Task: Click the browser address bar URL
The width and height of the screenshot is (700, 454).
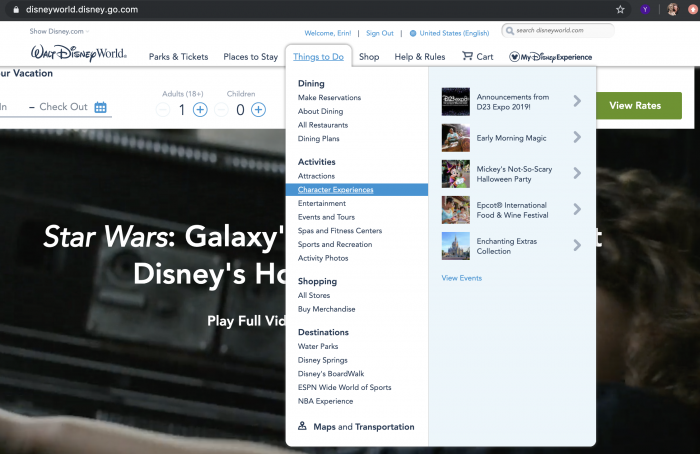Action: tap(82, 9)
